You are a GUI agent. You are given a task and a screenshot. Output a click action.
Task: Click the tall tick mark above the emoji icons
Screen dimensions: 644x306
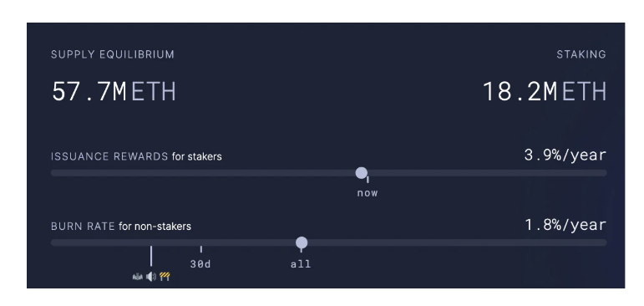point(151,256)
